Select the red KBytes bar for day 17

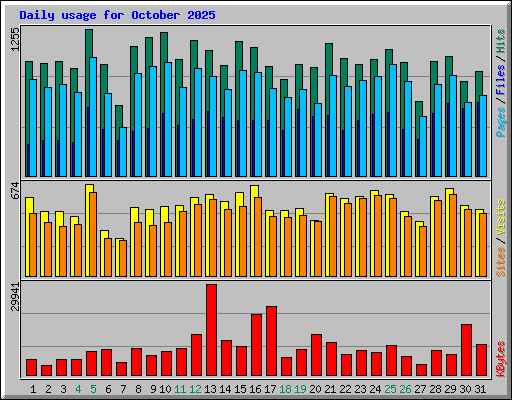coord(271,341)
